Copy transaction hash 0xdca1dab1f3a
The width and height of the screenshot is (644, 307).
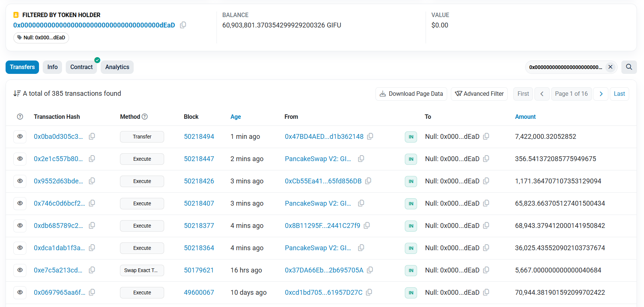coord(92,248)
